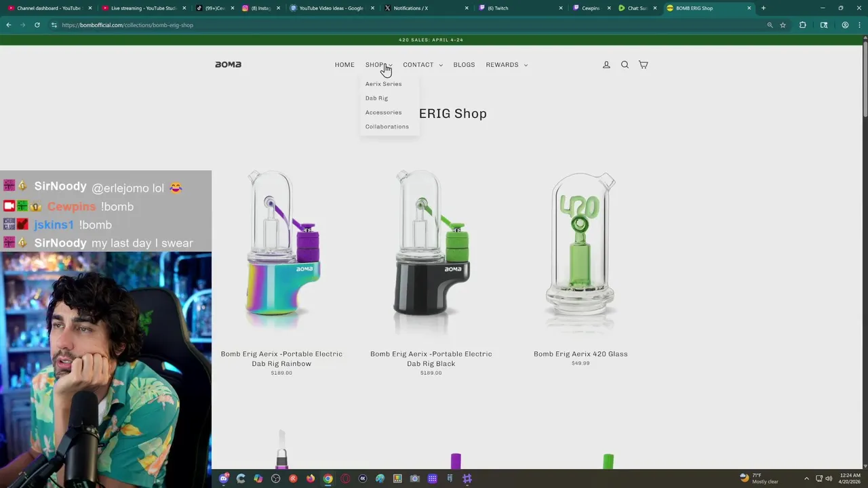The image size is (868, 488).
Task: Click the Rainbow dab rig product image
Action: [281, 251]
